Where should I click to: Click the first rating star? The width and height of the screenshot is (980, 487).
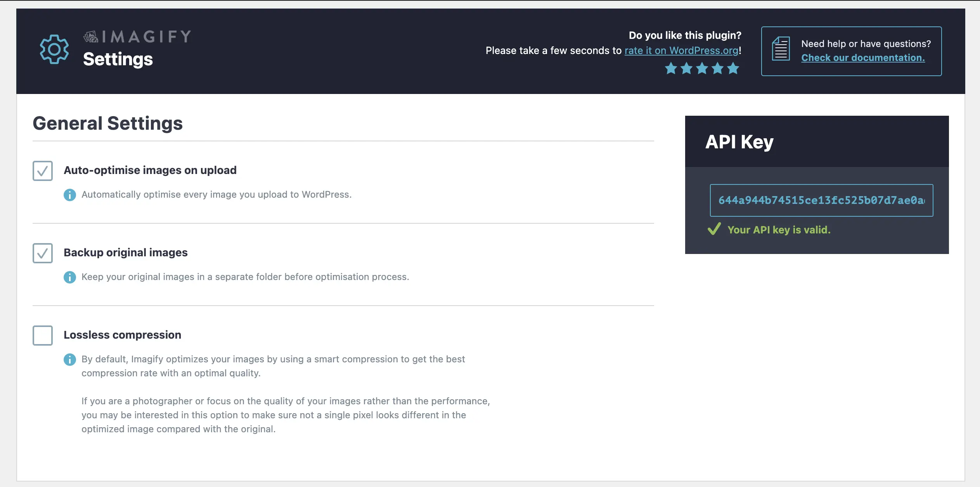click(x=671, y=69)
